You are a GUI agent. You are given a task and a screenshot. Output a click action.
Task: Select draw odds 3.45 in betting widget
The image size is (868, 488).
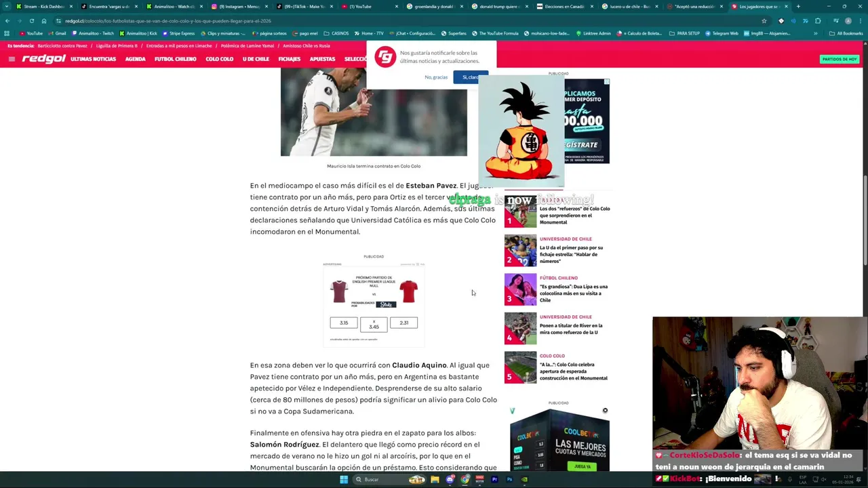pos(374,325)
